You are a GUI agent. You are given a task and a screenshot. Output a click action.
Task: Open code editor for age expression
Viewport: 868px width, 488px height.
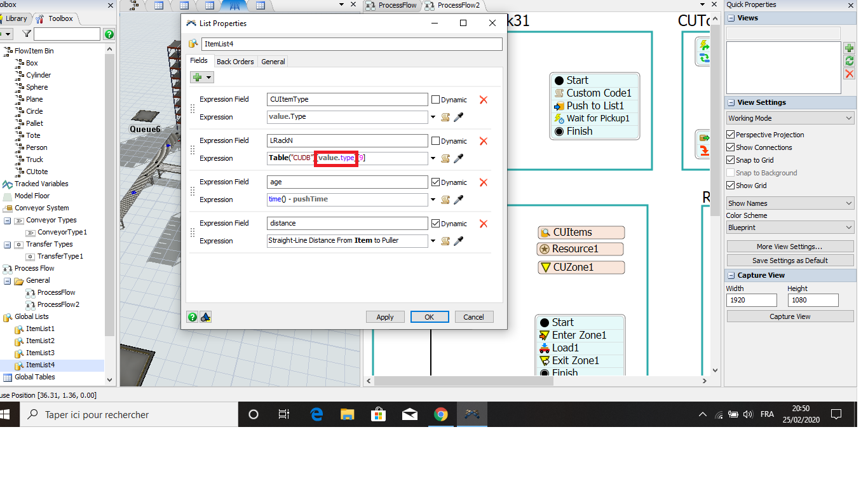[x=445, y=200]
